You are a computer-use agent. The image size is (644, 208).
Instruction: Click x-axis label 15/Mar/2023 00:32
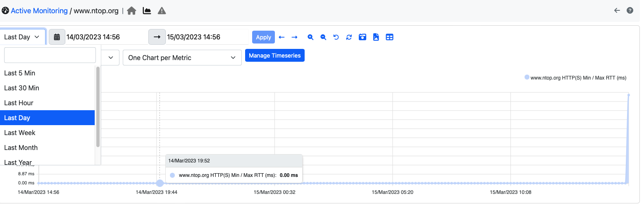(x=274, y=192)
